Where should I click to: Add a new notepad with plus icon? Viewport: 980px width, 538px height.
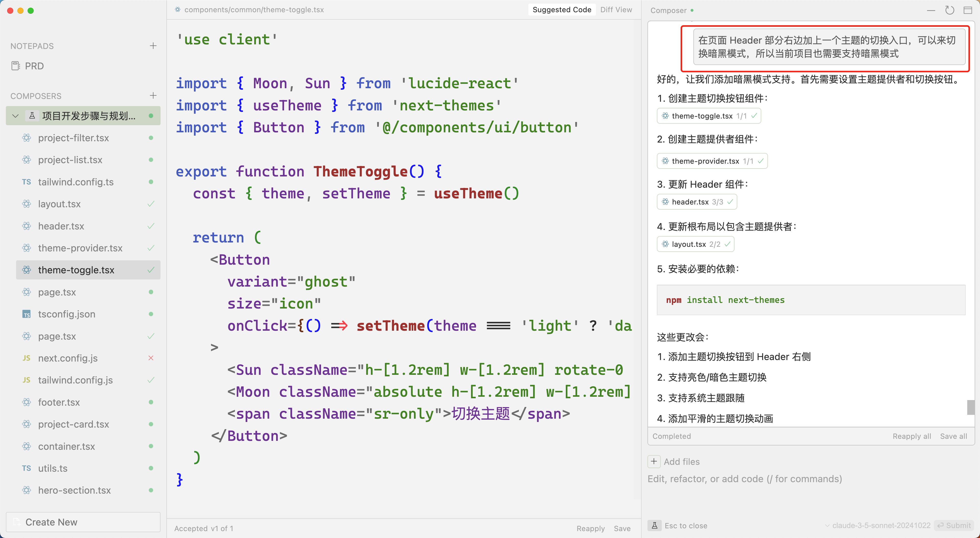[153, 46]
